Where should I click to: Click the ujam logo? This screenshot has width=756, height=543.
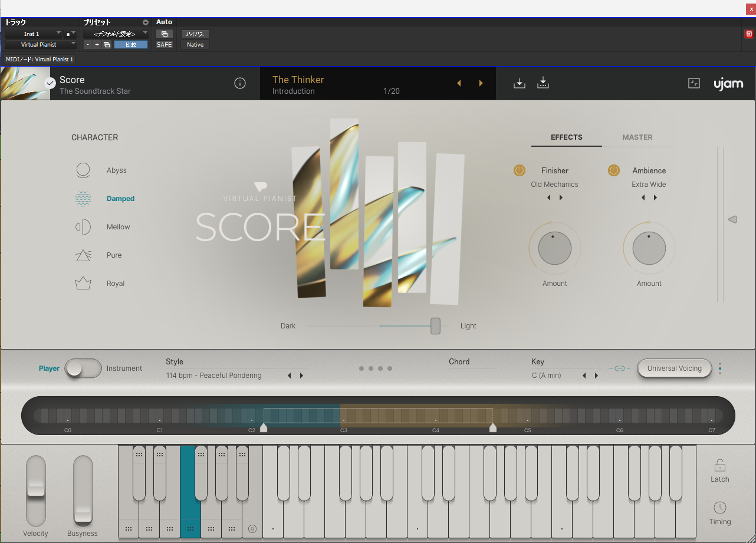(x=728, y=83)
